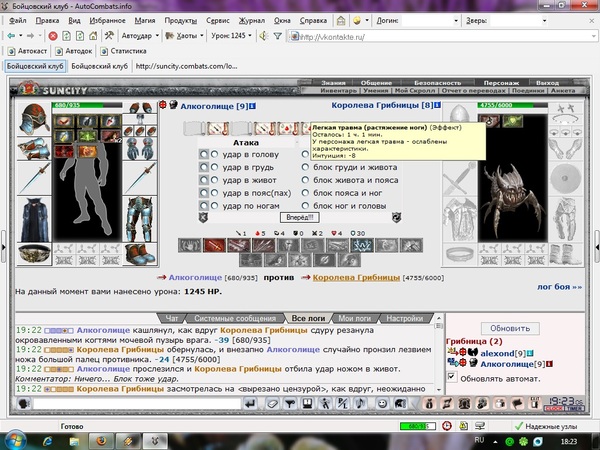
Task: Click the house icon next to Справка
Action: pyautogui.click(x=341, y=21)
